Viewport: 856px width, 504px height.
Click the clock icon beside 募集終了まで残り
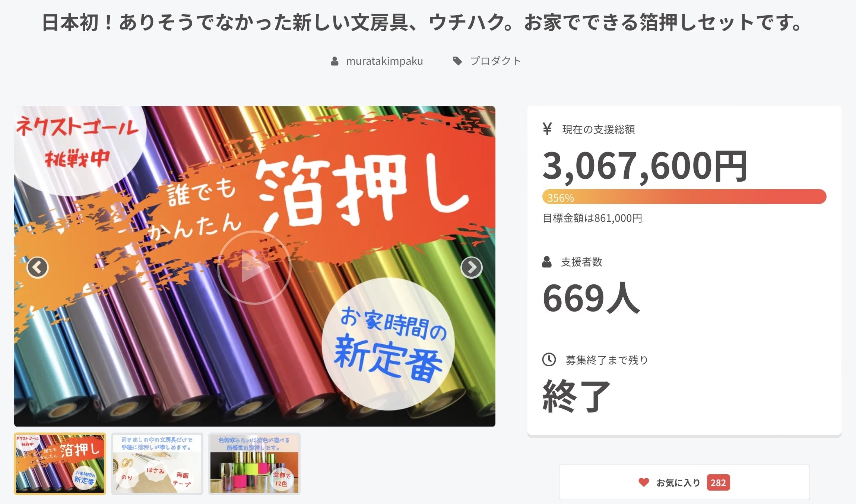[549, 360]
